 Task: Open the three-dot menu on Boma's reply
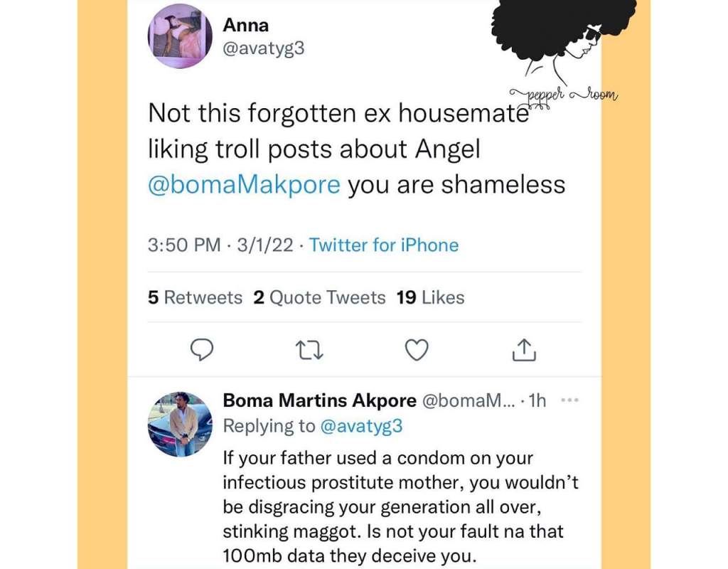569,400
